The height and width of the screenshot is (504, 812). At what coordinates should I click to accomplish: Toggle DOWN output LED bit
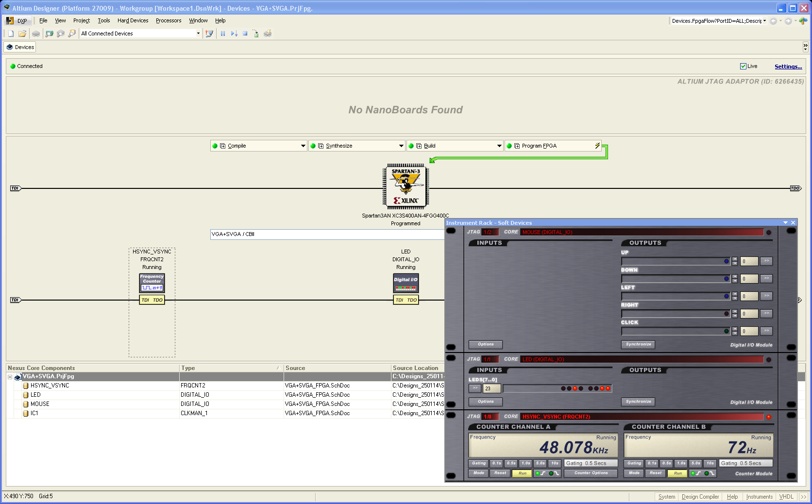(727, 279)
